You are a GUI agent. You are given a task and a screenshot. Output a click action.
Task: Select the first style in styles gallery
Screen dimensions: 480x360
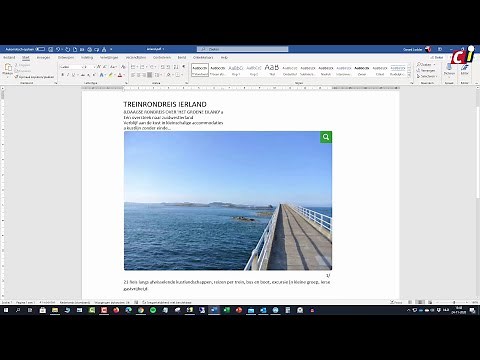(x=200, y=70)
